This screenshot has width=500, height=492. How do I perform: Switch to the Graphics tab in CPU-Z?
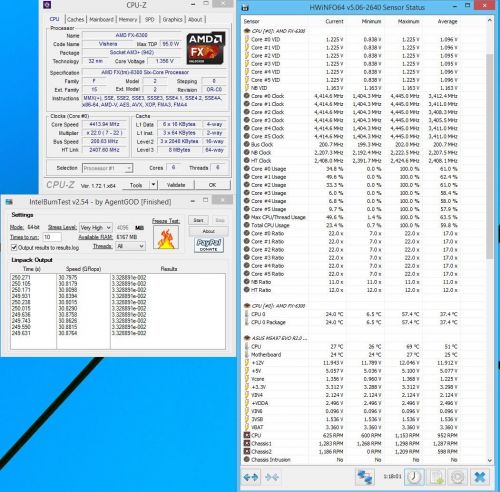coord(172,19)
